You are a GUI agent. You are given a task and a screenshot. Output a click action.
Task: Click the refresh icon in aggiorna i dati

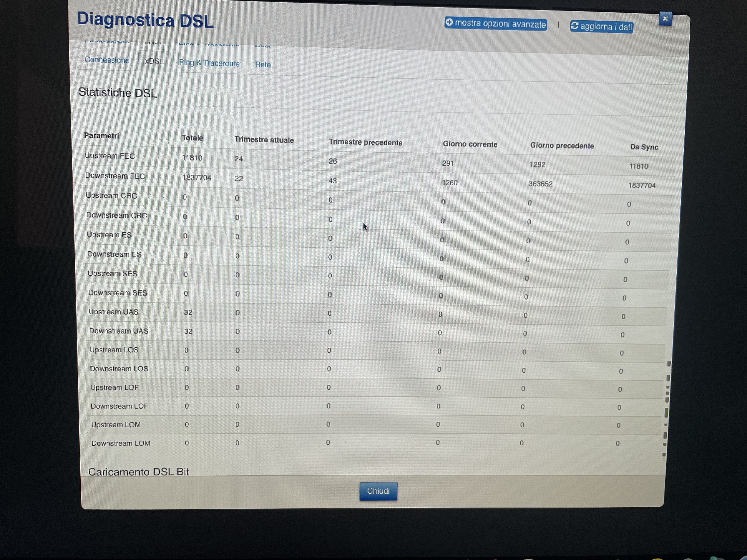pyautogui.click(x=575, y=26)
